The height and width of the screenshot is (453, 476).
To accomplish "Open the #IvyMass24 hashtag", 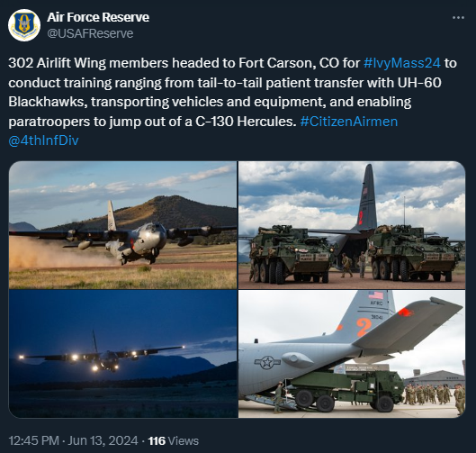I will 401,63.
